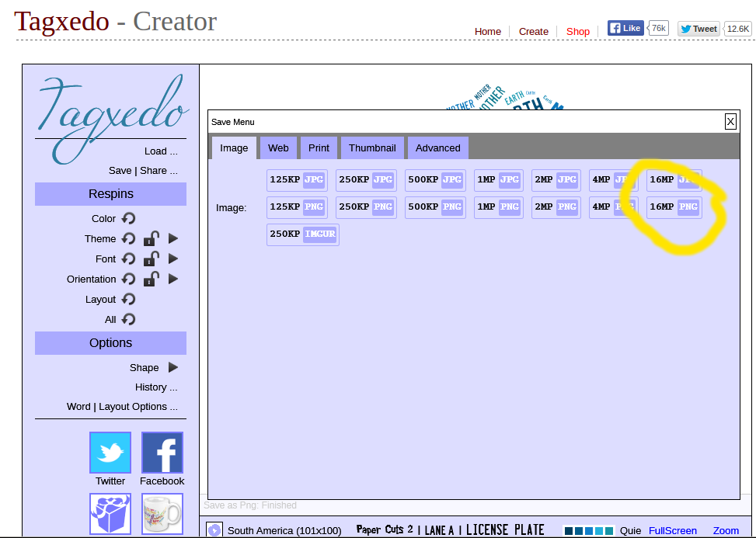Click the 76k Facebook like count

659,29
